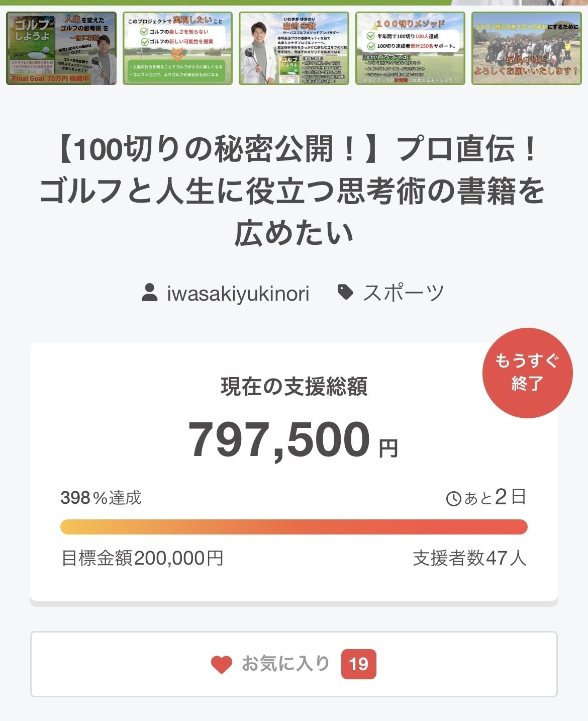
Task: Tap the 目標金額200,000円 goal text
Action: tap(142, 558)
